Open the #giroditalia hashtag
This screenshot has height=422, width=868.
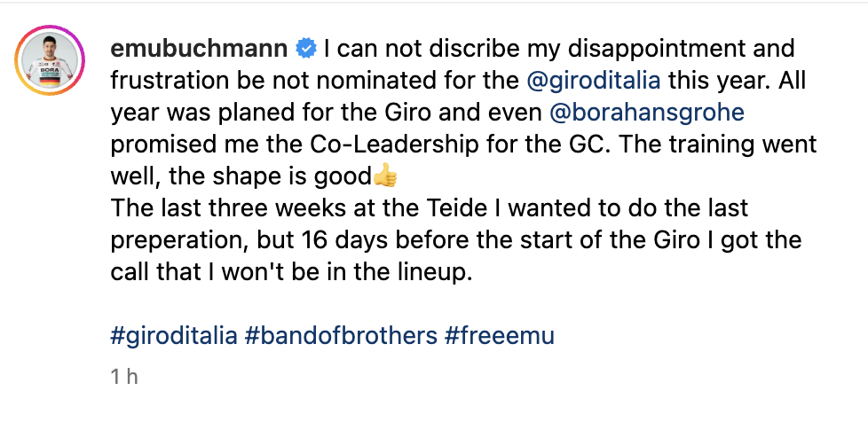point(174,336)
